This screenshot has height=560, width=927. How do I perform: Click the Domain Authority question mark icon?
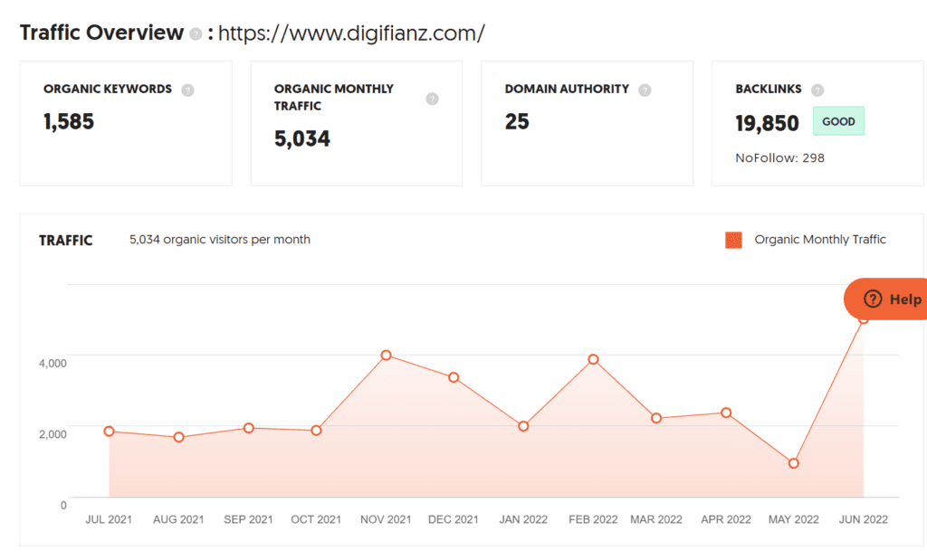click(645, 90)
